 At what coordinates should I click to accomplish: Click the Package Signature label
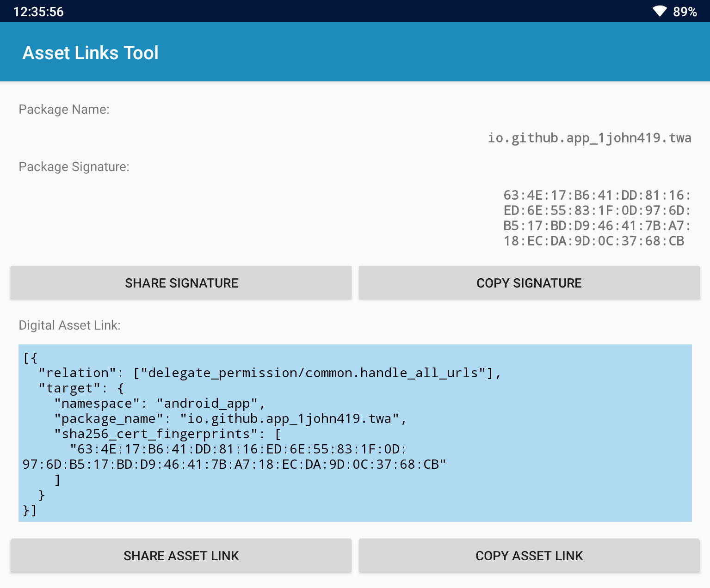click(74, 166)
